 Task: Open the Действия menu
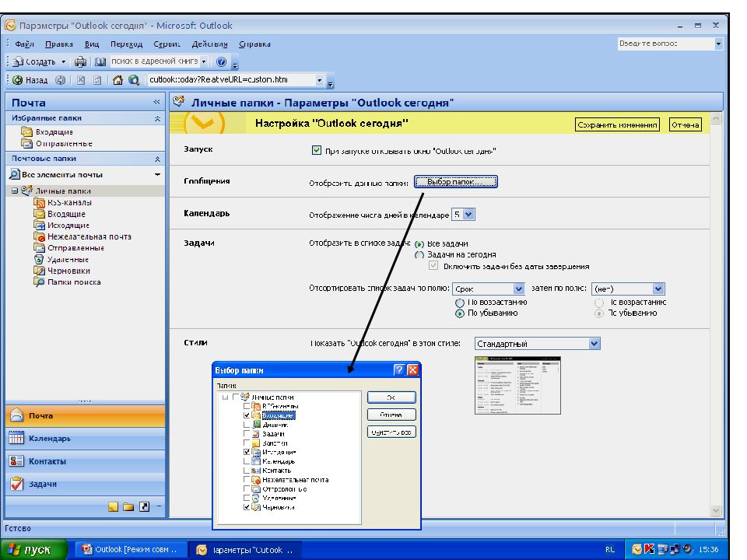(209, 44)
